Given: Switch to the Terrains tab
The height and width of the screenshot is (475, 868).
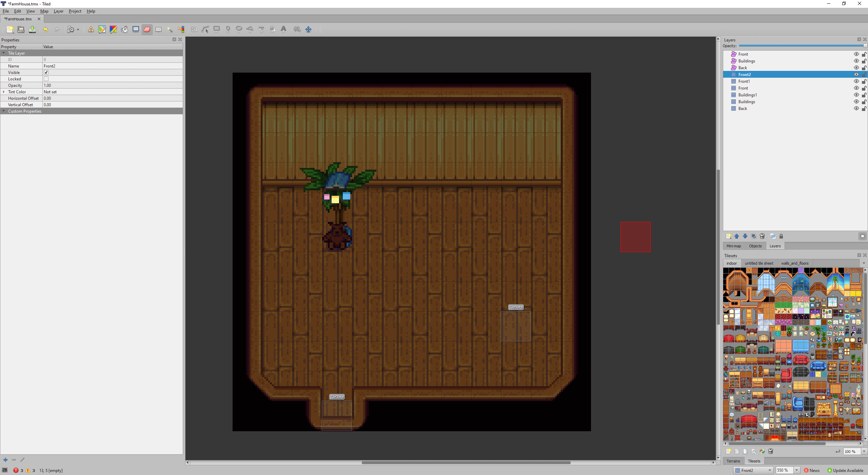Looking at the screenshot, I should pyautogui.click(x=733, y=461).
